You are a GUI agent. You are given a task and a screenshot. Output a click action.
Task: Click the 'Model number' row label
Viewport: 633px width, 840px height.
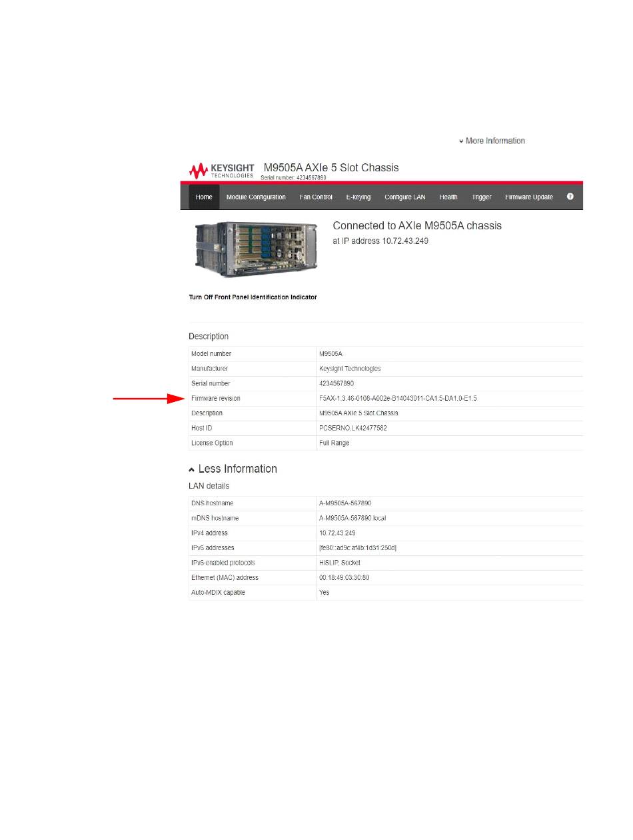(211, 354)
